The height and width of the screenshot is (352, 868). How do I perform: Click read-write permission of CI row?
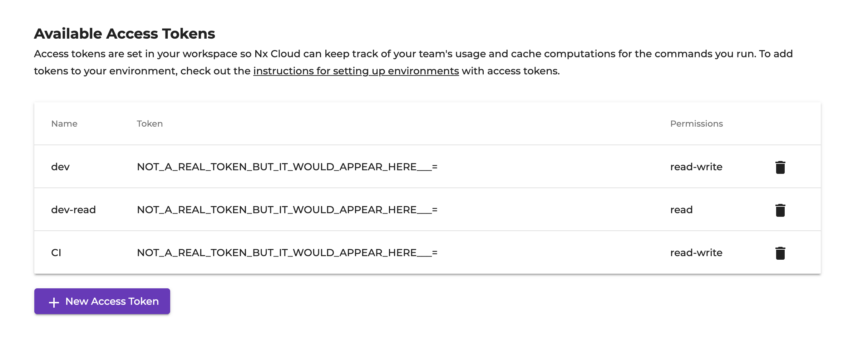(x=696, y=253)
